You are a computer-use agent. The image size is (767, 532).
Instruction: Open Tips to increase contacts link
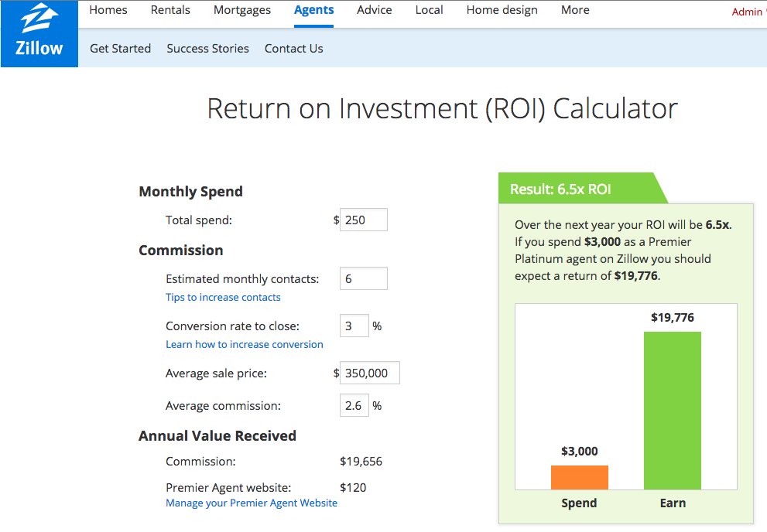pyautogui.click(x=223, y=298)
